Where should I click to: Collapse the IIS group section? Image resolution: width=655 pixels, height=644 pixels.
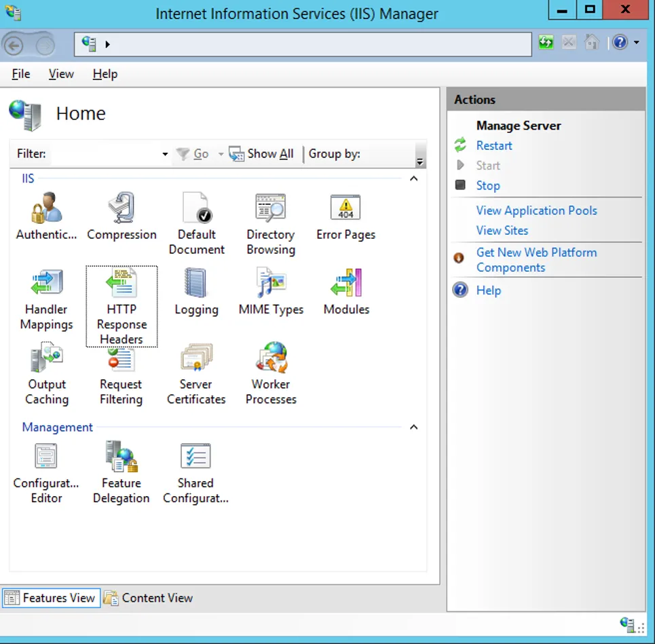pos(413,178)
